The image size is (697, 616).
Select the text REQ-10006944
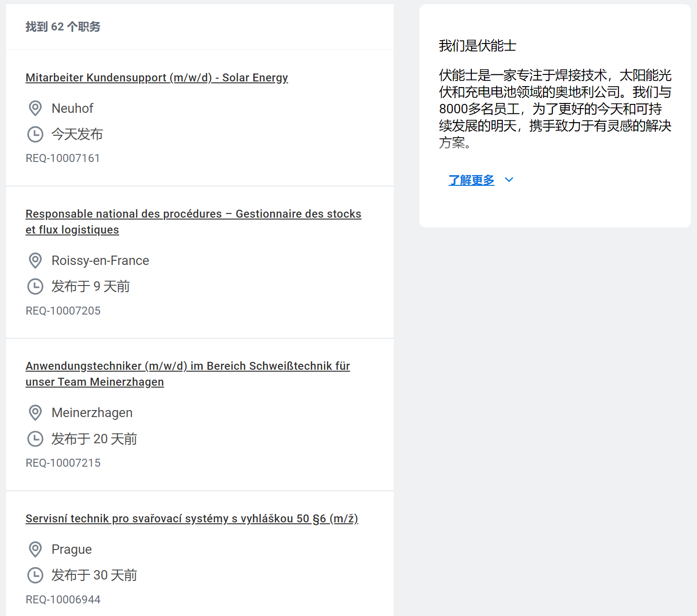tap(63, 600)
